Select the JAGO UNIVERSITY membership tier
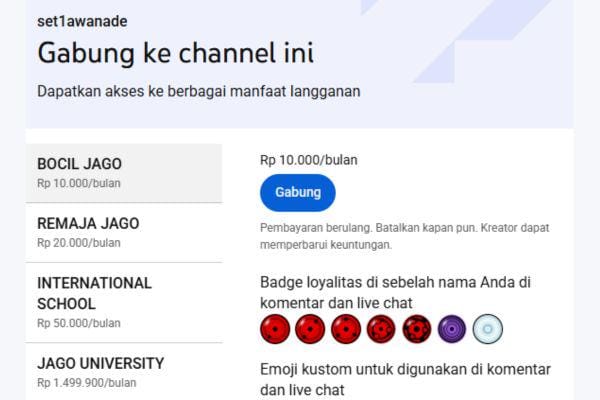The image size is (600, 400). (x=124, y=372)
